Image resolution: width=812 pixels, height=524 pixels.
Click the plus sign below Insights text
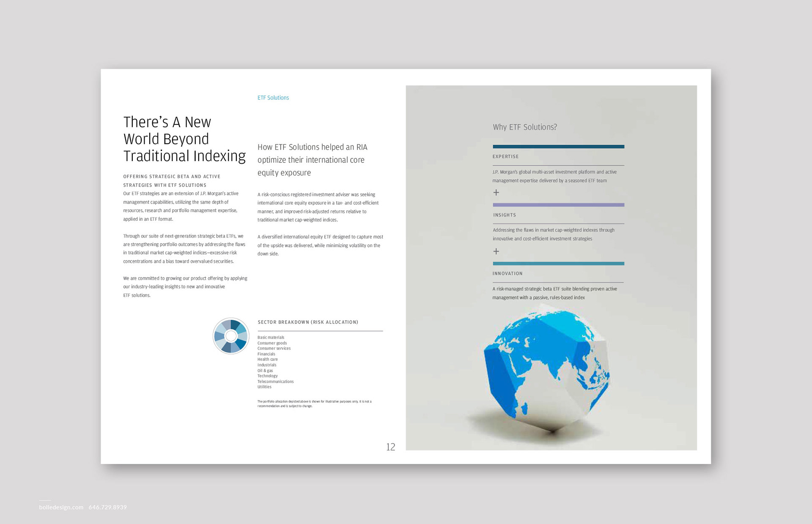(496, 251)
